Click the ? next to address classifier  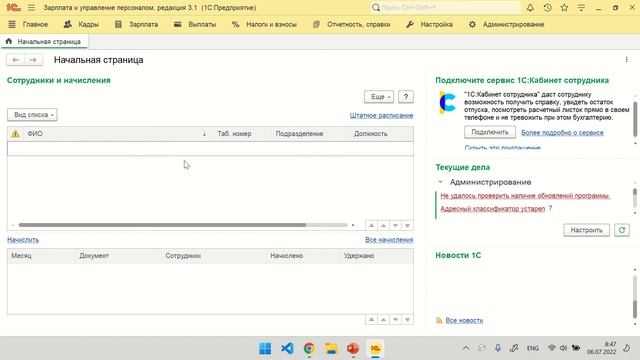tap(550, 209)
